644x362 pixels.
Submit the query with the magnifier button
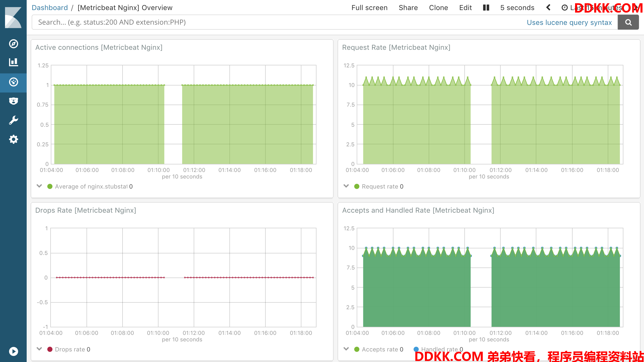pyautogui.click(x=628, y=22)
